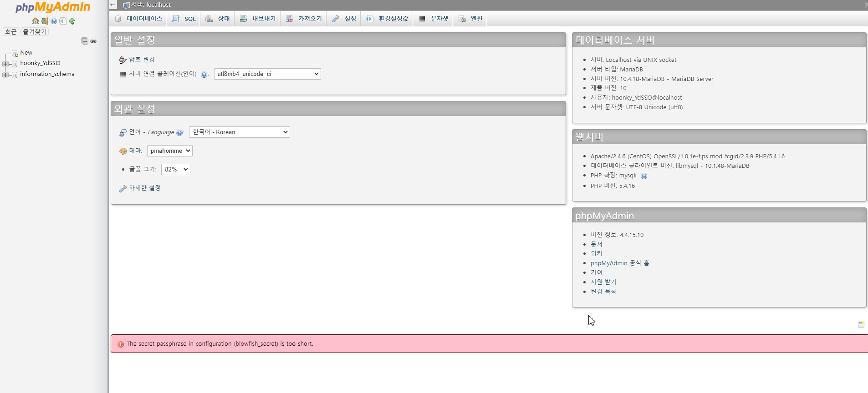Open phpMyAdmin documentation via blue question icon
The height and width of the screenshot is (393, 868).
pyautogui.click(x=54, y=21)
